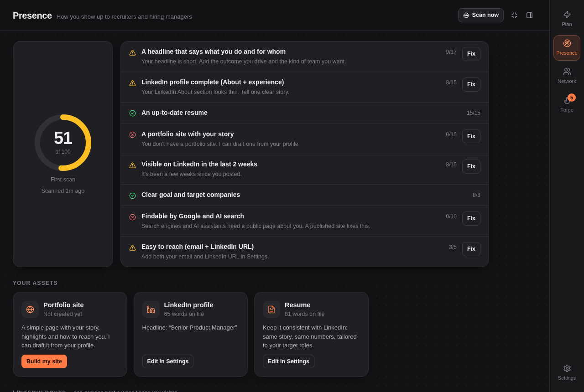This screenshot has height=392, width=584.
Task: Fix the Visible on LinkedIn item
Action: pos(471,166)
